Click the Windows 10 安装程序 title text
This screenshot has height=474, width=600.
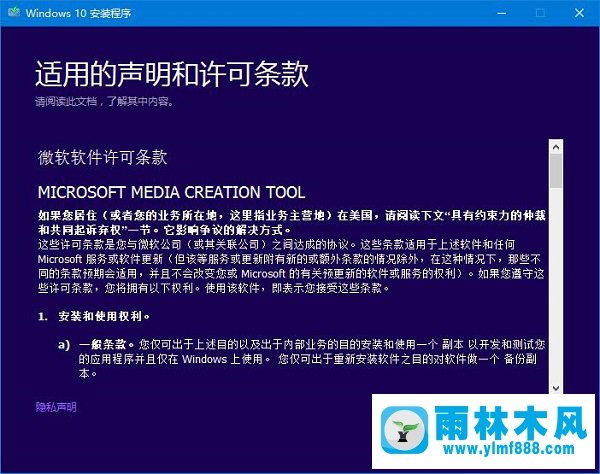[78, 13]
